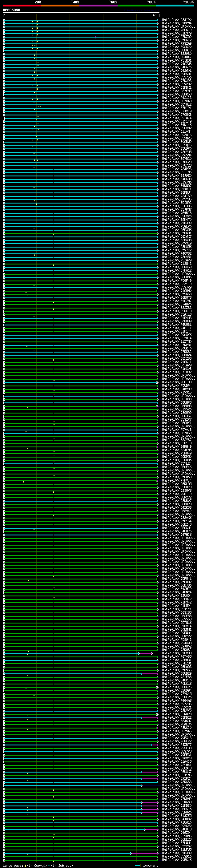Click the purple ~60% identity color band
197x868 pixels.
tap(98, 6)
